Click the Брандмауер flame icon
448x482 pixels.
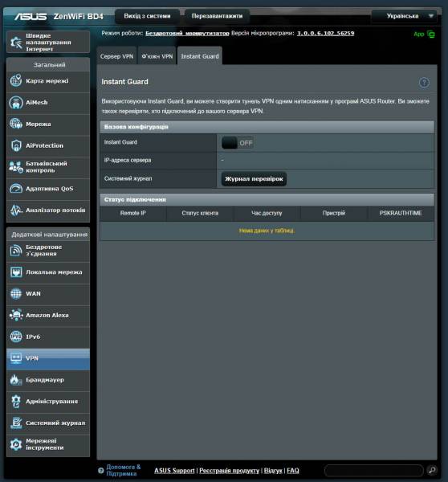16,380
